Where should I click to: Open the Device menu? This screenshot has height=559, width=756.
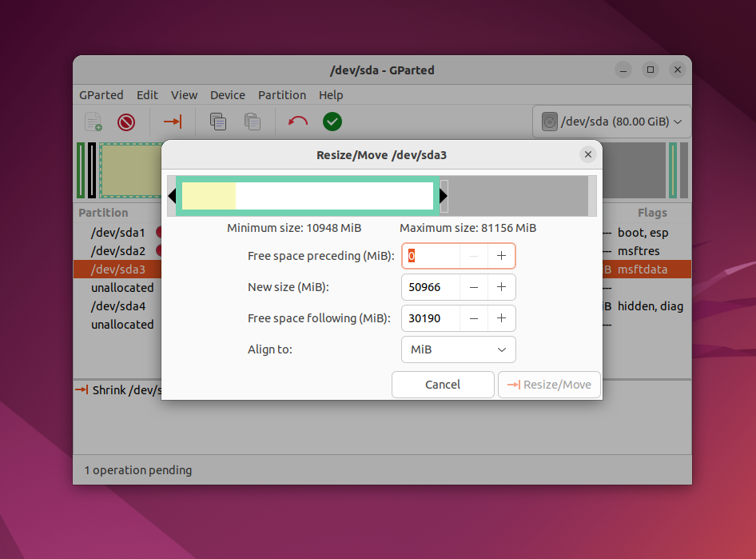click(x=228, y=95)
